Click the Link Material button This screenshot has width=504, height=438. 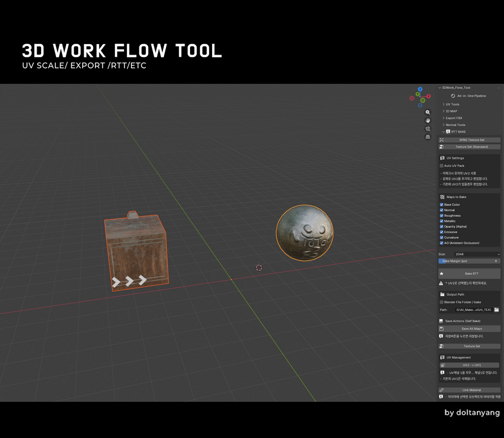469,390
